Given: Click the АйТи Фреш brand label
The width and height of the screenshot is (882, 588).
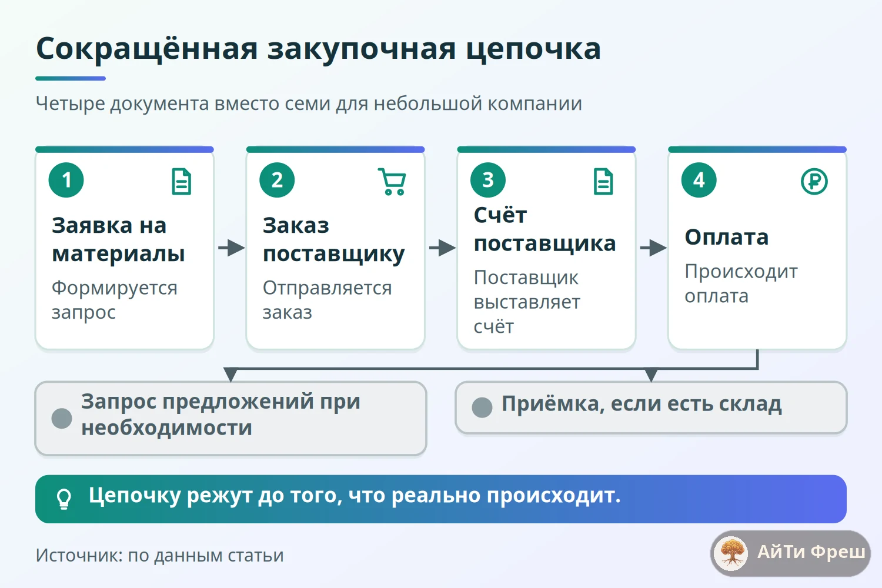Looking at the screenshot, I should click(811, 552).
